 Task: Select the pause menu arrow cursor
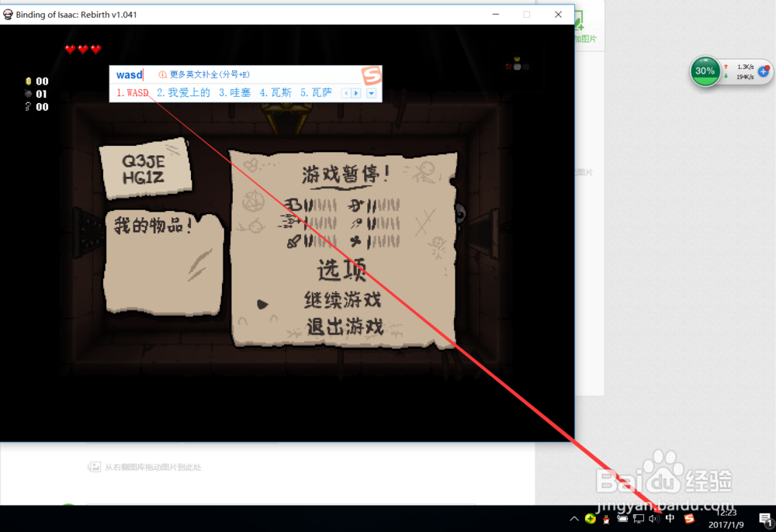pos(262,304)
